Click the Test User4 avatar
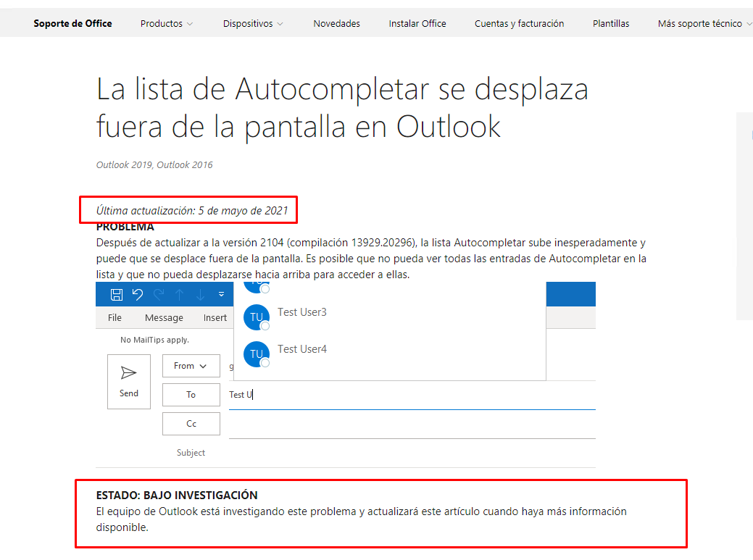The image size is (753, 560). (257, 354)
